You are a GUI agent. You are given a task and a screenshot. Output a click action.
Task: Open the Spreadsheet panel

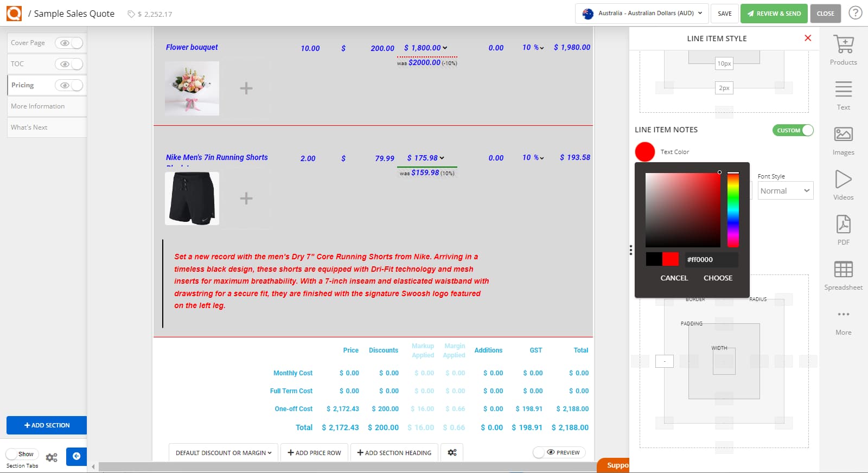pos(843,276)
